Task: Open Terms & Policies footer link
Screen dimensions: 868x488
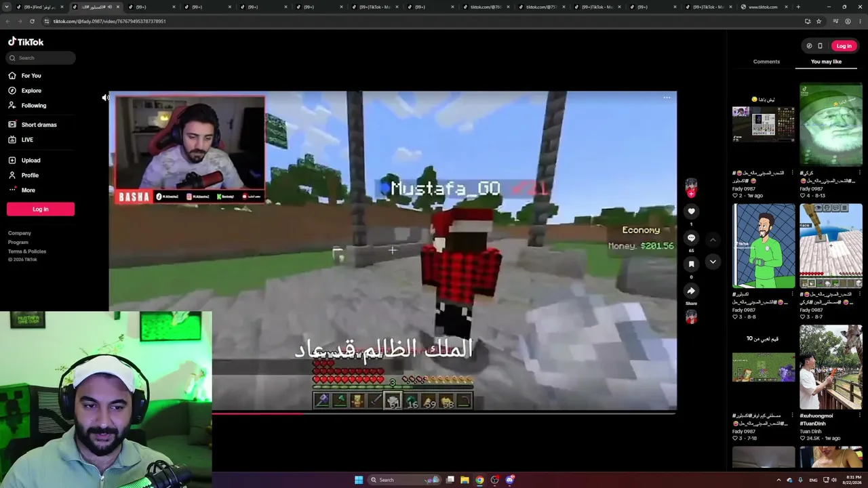Action: tap(27, 251)
